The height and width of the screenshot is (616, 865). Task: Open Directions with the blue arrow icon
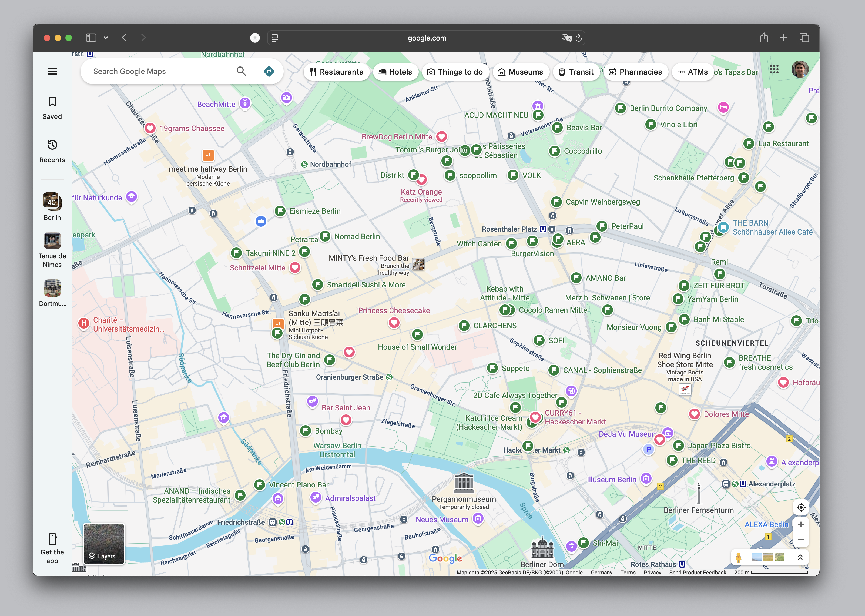[x=269, y=71]
